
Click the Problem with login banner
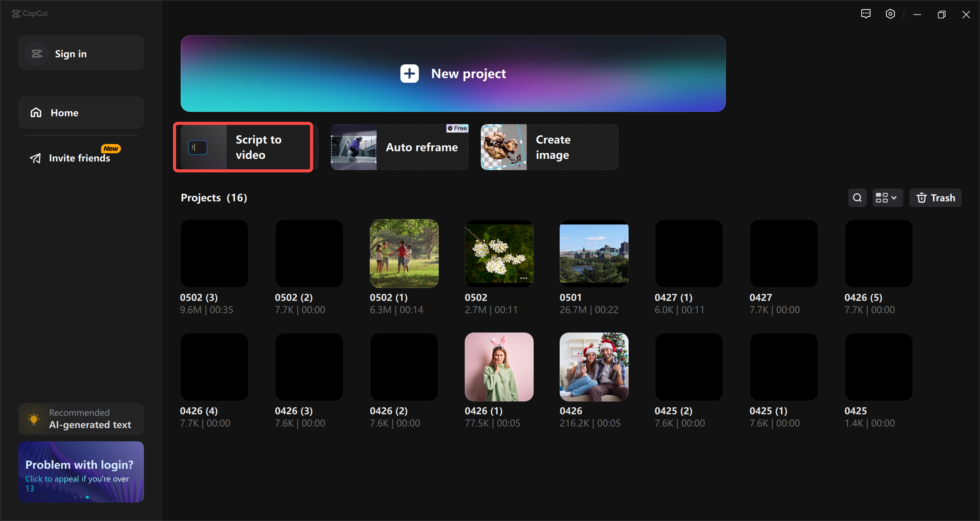[81, 472]
